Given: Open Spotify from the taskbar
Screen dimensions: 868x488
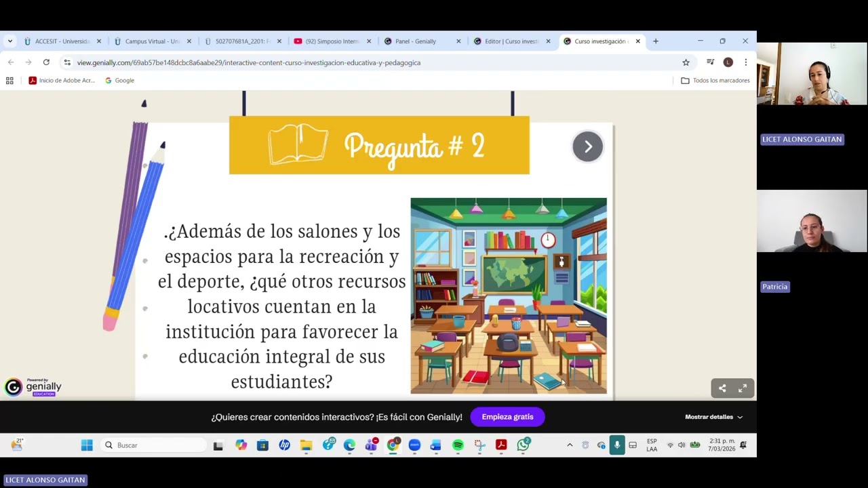Looking at the screenshot, I should (458, 445).
